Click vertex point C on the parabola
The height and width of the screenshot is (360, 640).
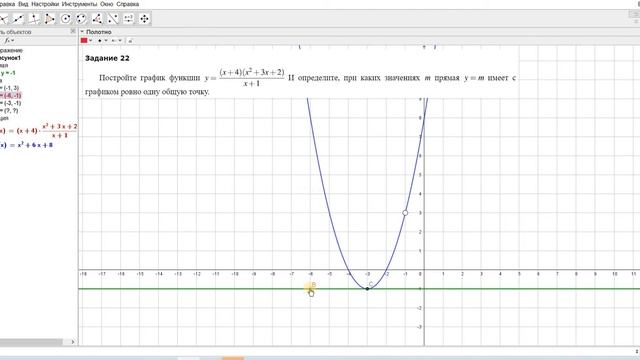pos(367,289)
